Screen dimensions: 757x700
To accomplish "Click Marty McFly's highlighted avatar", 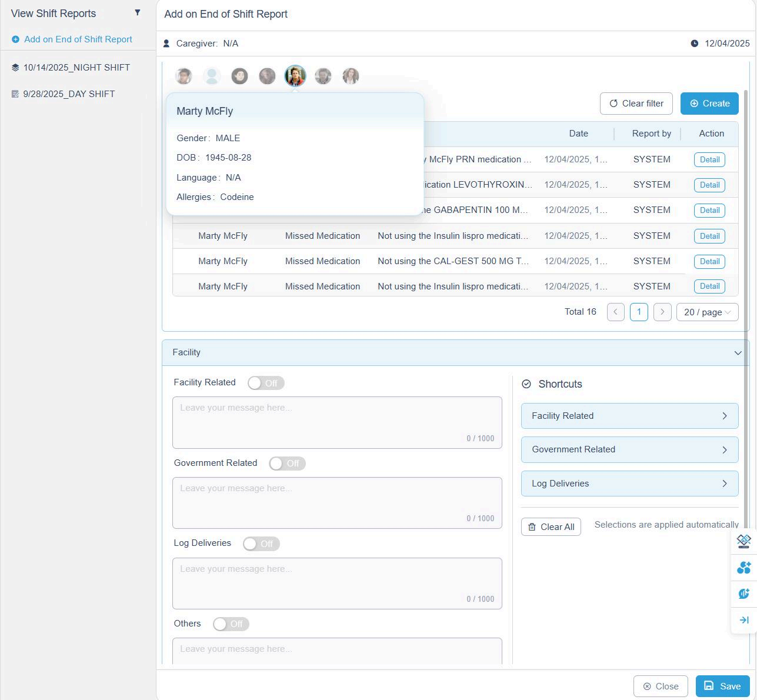I will pyautogui.click(x=295, y=76).
